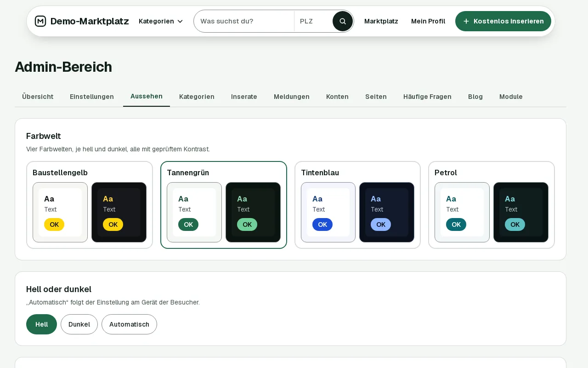
Task: Open Mein Profil in the header
Action: point(428,21)
